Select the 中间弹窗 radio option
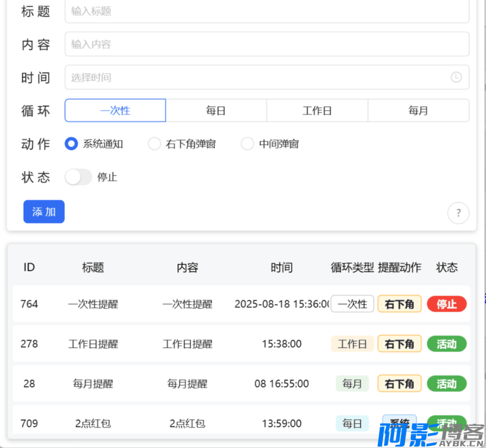 247,144
